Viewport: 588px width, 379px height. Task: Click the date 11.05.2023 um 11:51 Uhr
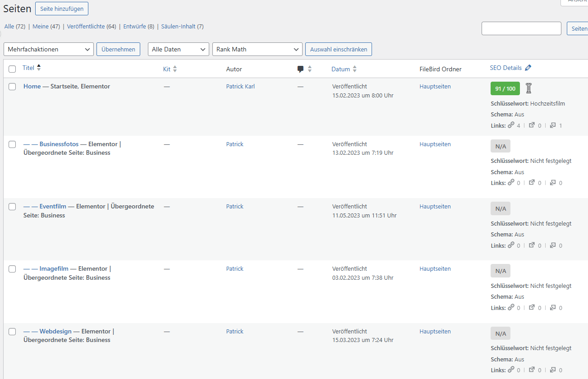pyautogui.click(x=364, y=215)
